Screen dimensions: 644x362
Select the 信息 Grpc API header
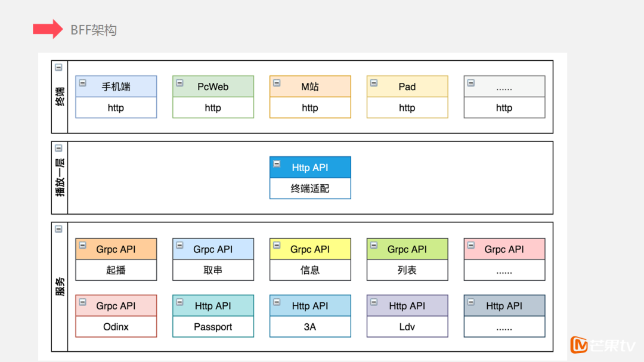pyautogui.click(x=310, y=249)
